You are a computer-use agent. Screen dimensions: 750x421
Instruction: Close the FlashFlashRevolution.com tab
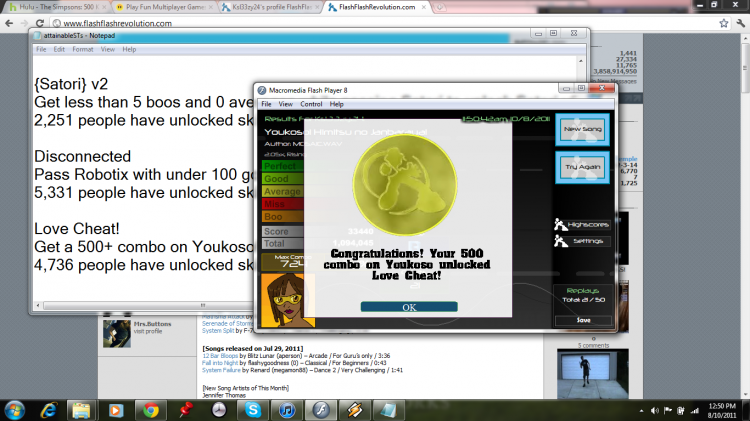[424, 7]
